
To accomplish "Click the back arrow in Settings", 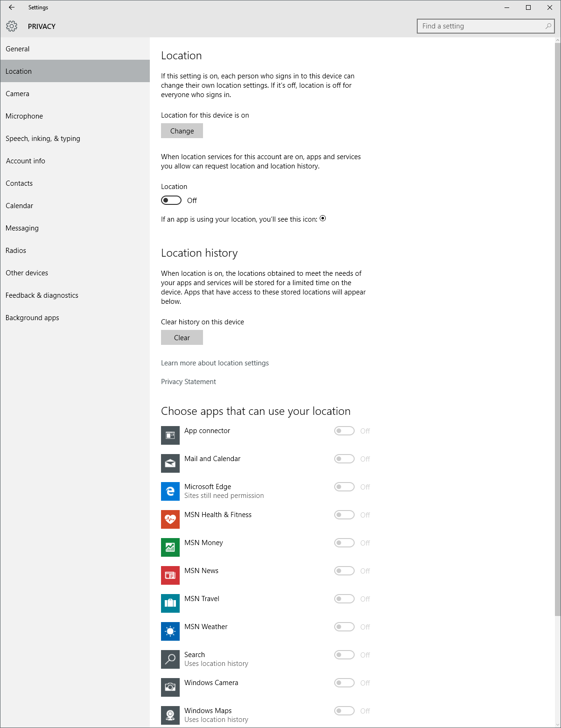I will 12,7.
